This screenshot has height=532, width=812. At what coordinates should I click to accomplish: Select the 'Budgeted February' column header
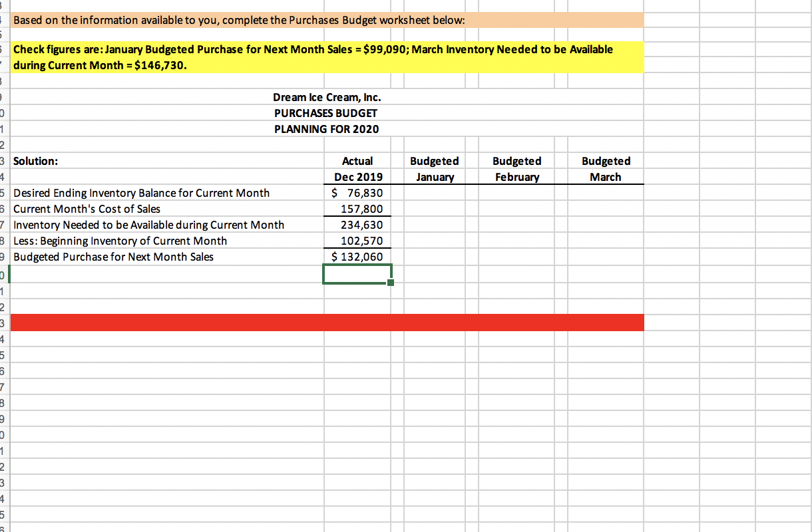pyautogui.click(x=517, y=168)
